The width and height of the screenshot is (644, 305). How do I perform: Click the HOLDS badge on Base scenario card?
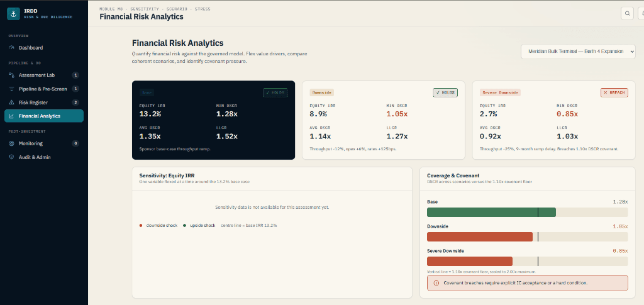(x=275, y=92)
